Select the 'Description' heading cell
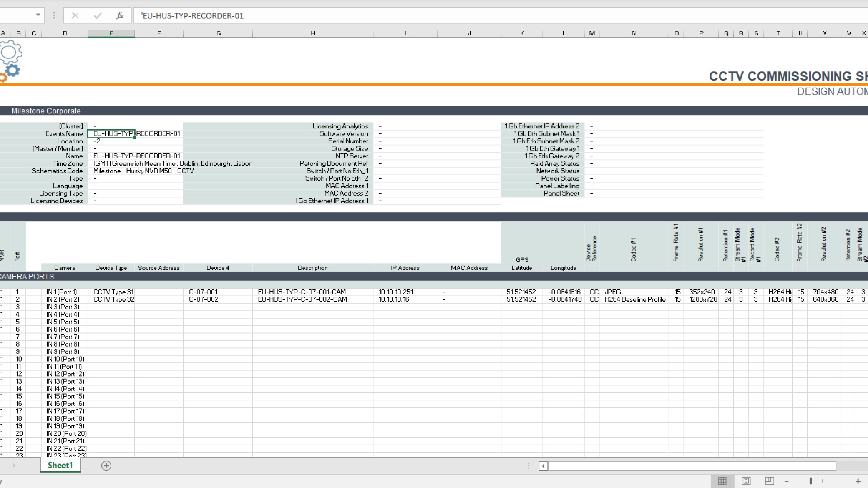 tap(313, 268)
